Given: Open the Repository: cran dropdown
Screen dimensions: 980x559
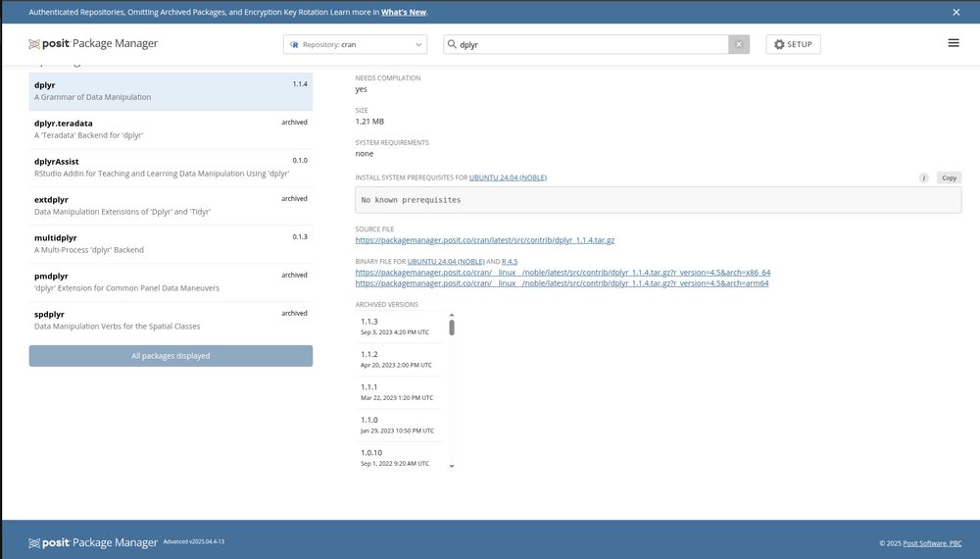Looking at the screenshot, I should point(355,44).
